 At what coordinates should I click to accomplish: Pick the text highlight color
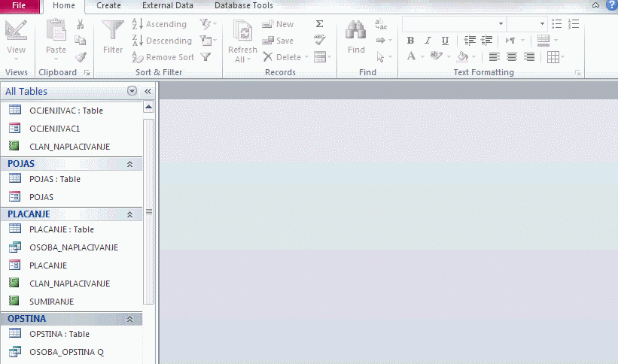click(x=436, y=57)
